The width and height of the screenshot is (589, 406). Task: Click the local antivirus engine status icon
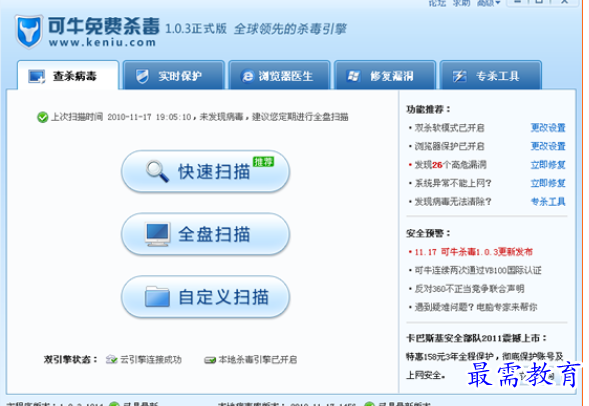[x=210, y=360]
